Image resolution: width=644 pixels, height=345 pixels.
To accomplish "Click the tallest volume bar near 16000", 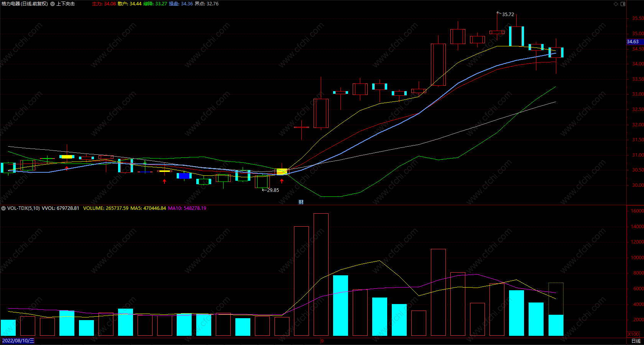I will coord(321,275).
